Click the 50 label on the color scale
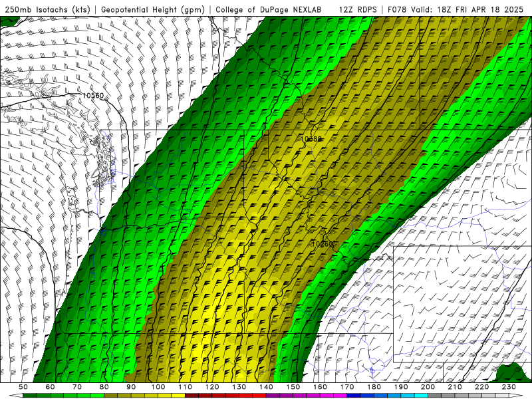 pyautogui.click(x=23, y=387)
